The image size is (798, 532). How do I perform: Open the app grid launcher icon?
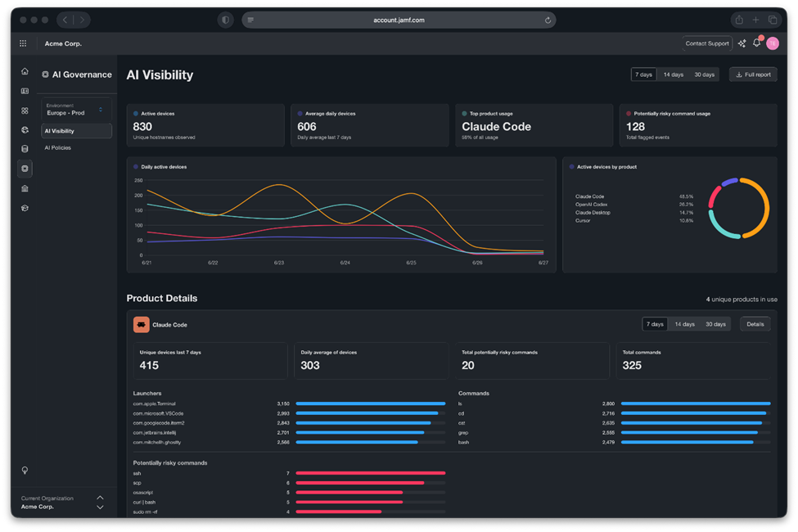(x=23, y=43)
